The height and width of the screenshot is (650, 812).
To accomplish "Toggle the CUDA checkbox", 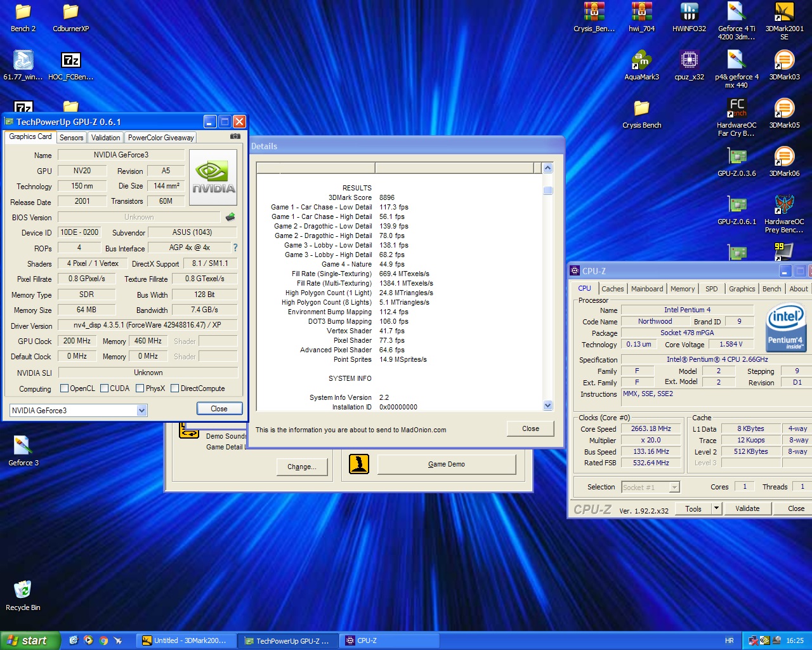I will point(105,388).
